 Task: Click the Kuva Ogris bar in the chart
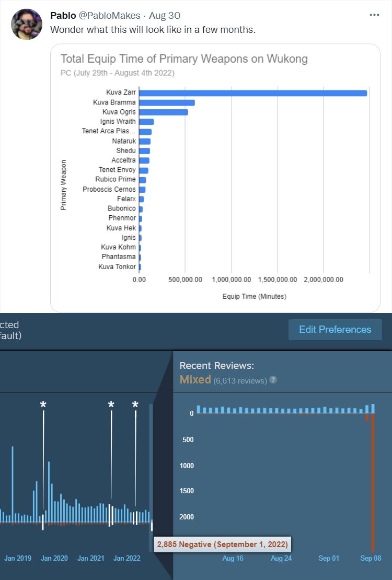(x=164, y=112)
